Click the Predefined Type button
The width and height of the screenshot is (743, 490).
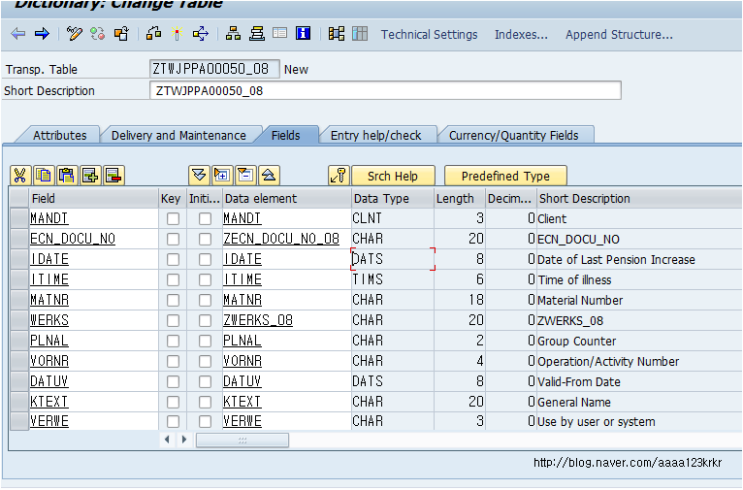coord(506,176)
